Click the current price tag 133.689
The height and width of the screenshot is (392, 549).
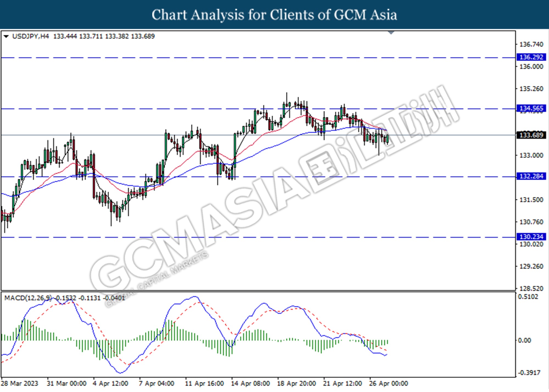click(x=531, y=135)
